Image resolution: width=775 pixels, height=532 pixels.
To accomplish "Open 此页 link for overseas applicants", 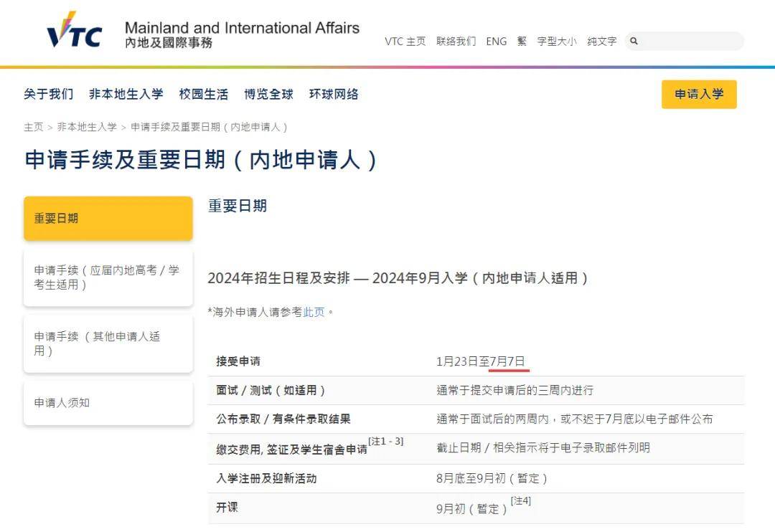I will pos(314,312).
